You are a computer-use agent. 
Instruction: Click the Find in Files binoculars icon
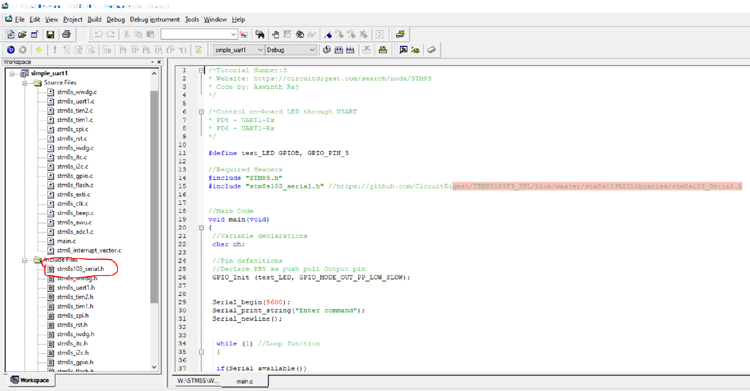click(260, 34)
